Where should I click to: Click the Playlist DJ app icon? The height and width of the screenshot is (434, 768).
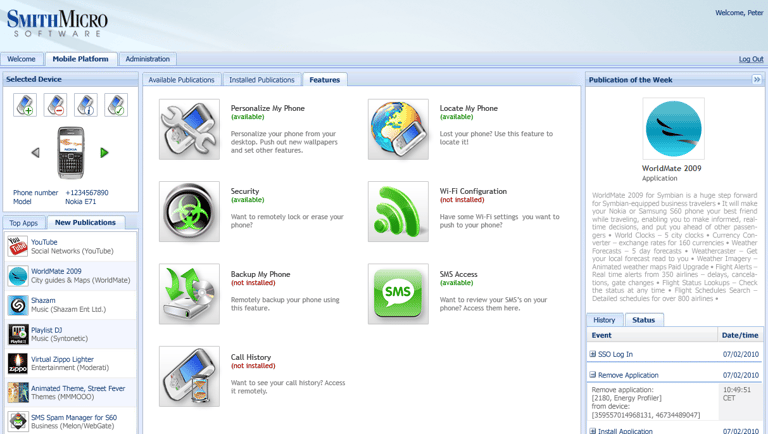18,335
